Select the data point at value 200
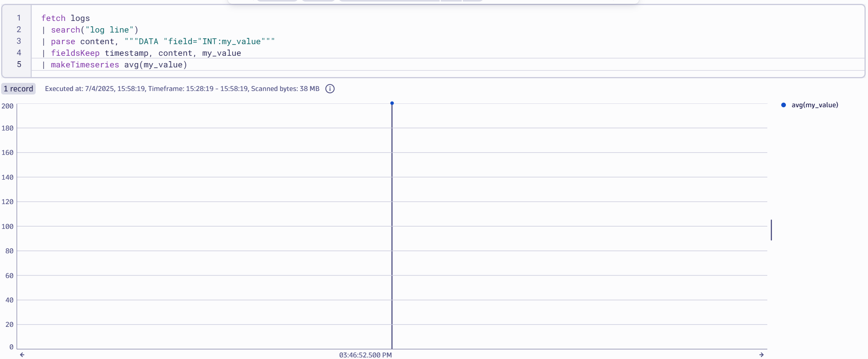Screen dimensions: 868x359 coord(392,103)
